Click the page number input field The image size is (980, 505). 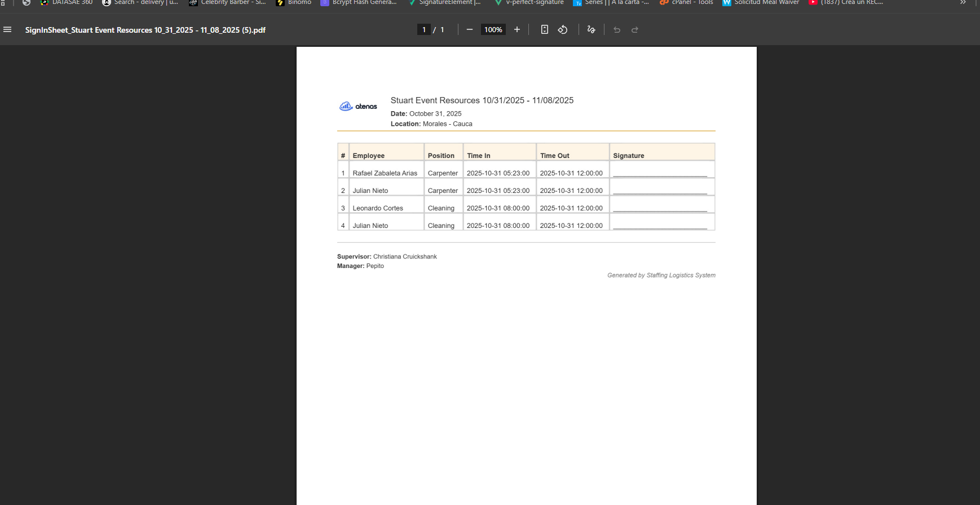(424, 30)
